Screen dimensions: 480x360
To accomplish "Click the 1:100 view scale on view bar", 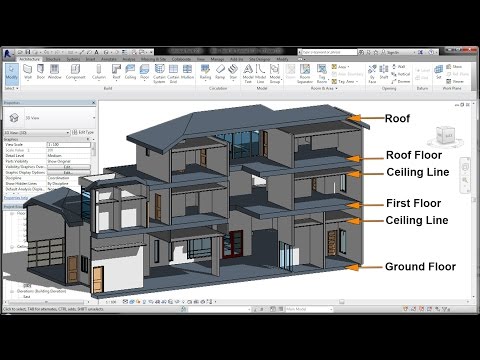I will [111, 302].
